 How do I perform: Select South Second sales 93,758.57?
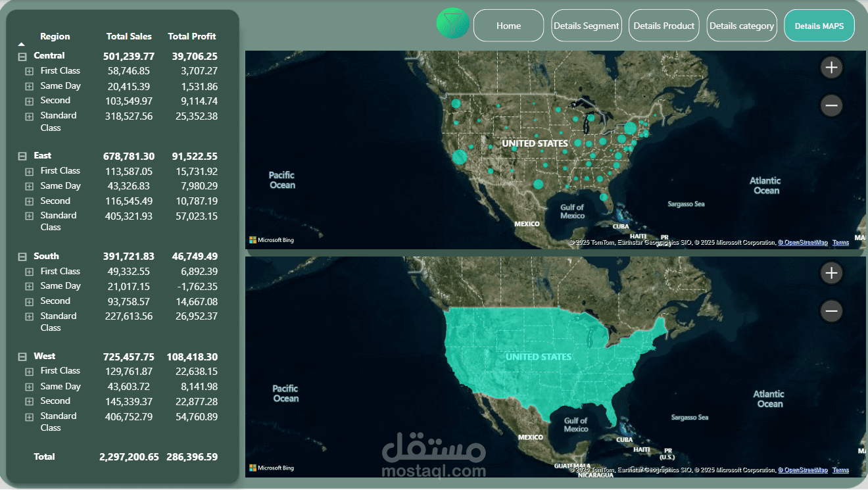click(x=129, y=301)
